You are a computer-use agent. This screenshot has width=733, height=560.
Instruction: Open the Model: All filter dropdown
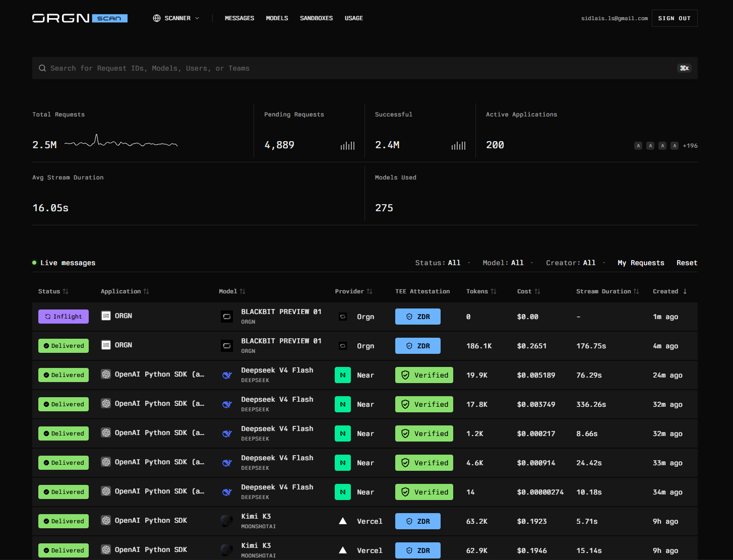[x=508, y=263]
